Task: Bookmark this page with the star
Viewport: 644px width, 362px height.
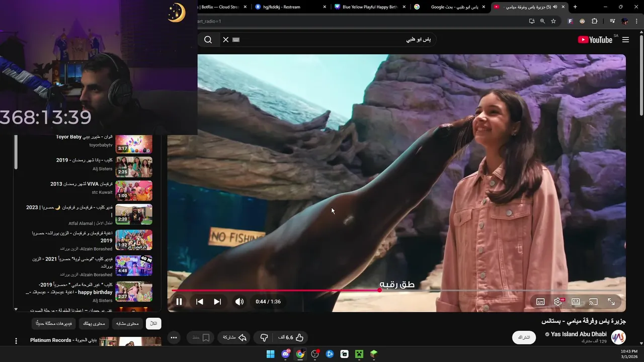Action: point(553,21)
